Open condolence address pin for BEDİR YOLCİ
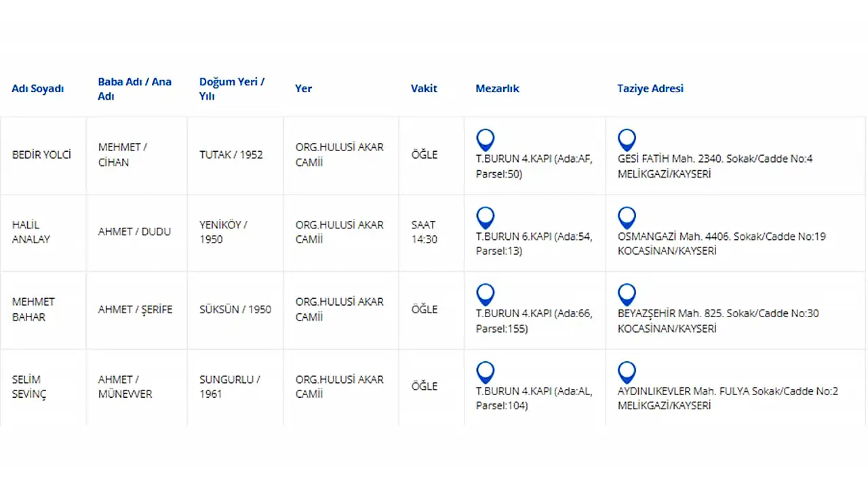This screenshot has height=490, width=868. click(x=627, y=140)
